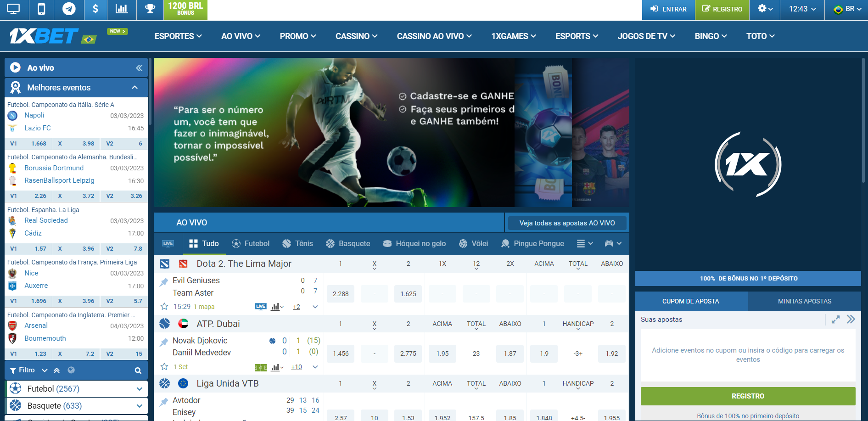Open the Telegram icon in top bar
Viewport: 868px width, 421px height.
coord(69,9)
